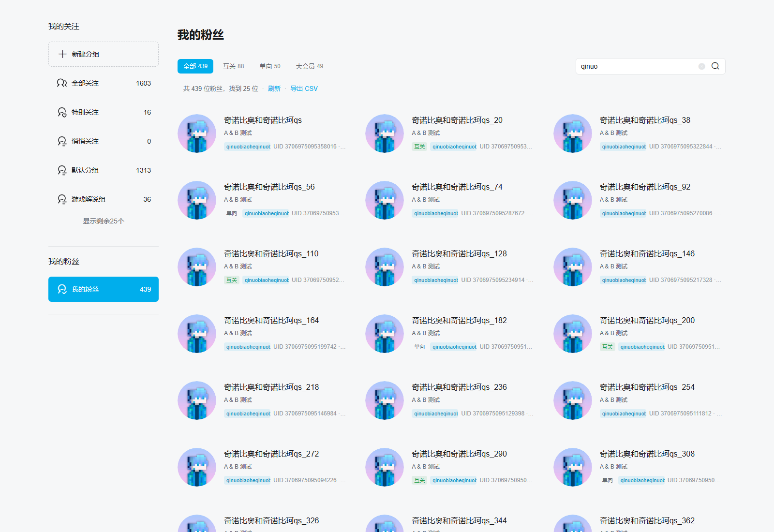Open avatar of 奇诺比奥和奇诺比珂qs_20
Screen dimensions: 774x532
coord(385,133)
